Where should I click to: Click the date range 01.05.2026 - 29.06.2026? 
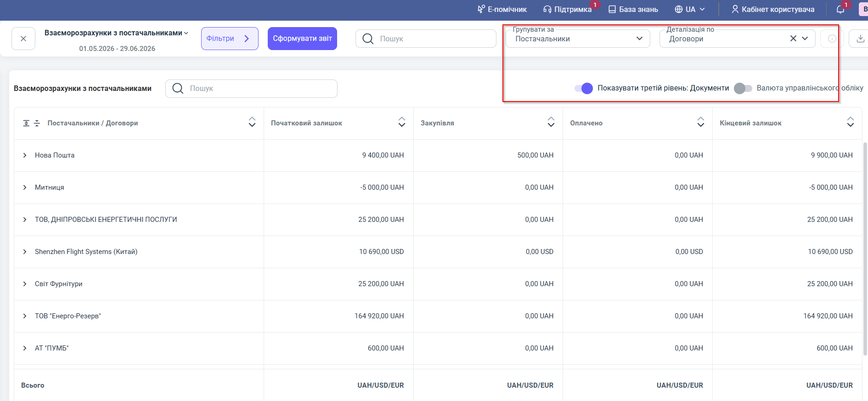tap(117, 49)
